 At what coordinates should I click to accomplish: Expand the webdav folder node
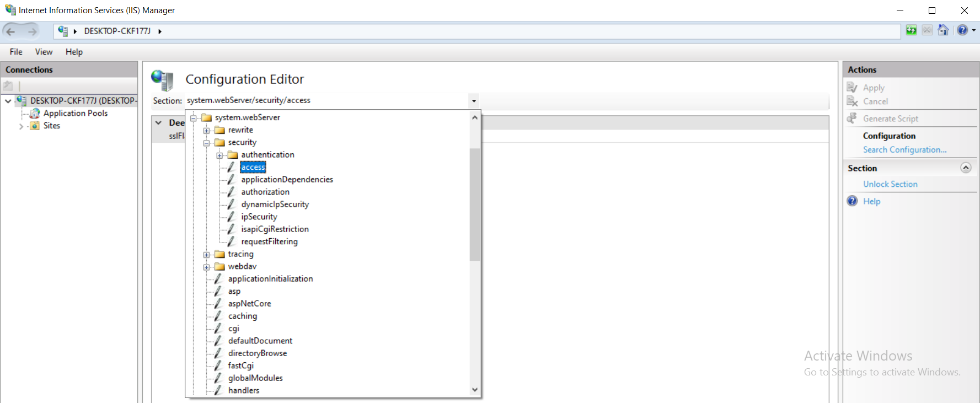tap(207, 267)
